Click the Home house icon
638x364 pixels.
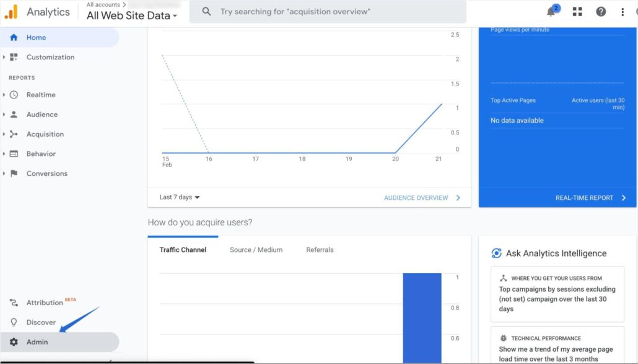14,37
